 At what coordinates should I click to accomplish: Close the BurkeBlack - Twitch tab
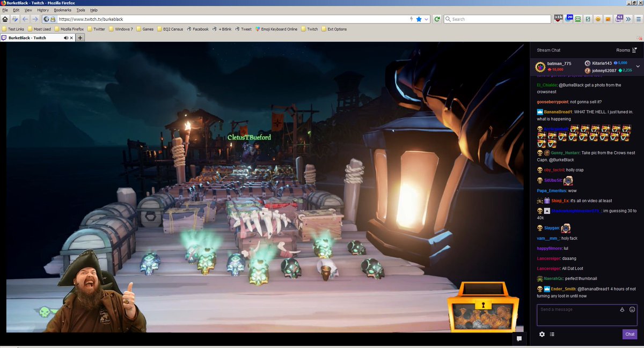[72, 38]
